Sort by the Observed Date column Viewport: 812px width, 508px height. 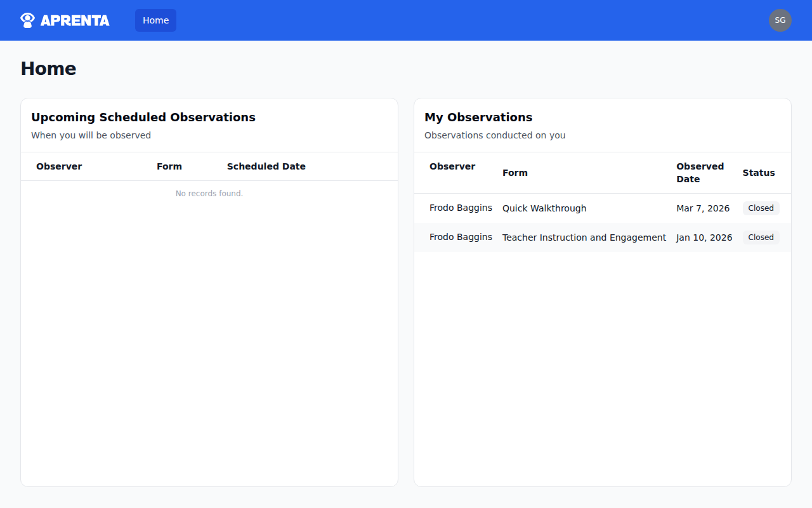700,173
